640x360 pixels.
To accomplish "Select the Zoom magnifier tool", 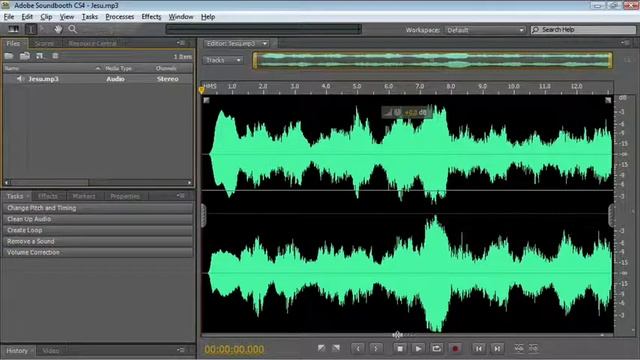I will [73, 29].
